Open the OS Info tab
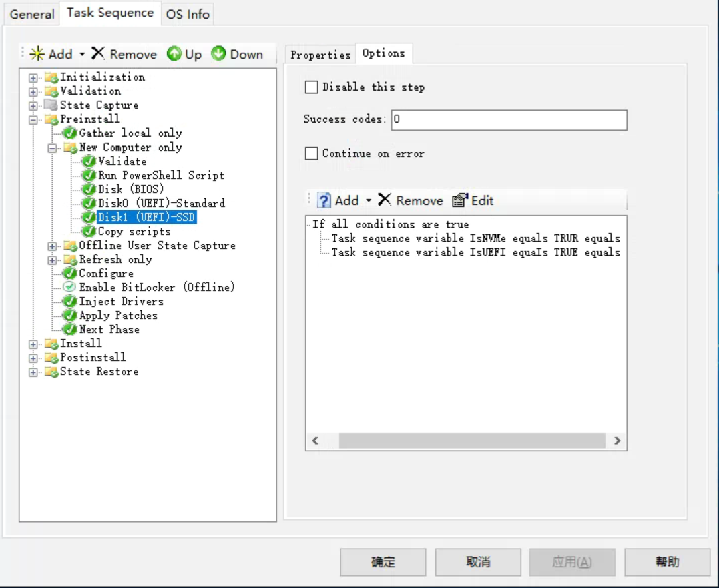Screen dimensions: 719x588 pos(188,14)
